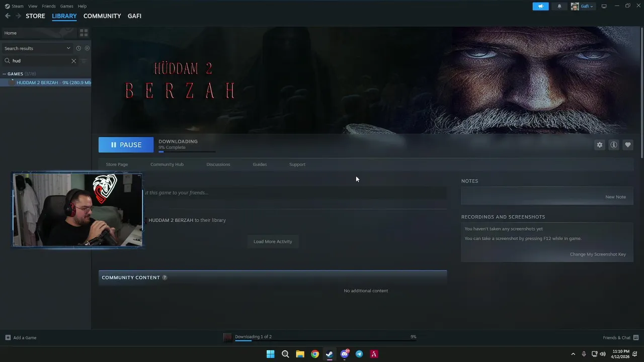Screen dimensions: 644x362
Task: Go to the COMMUNITY tab
Action: (102, 16)
